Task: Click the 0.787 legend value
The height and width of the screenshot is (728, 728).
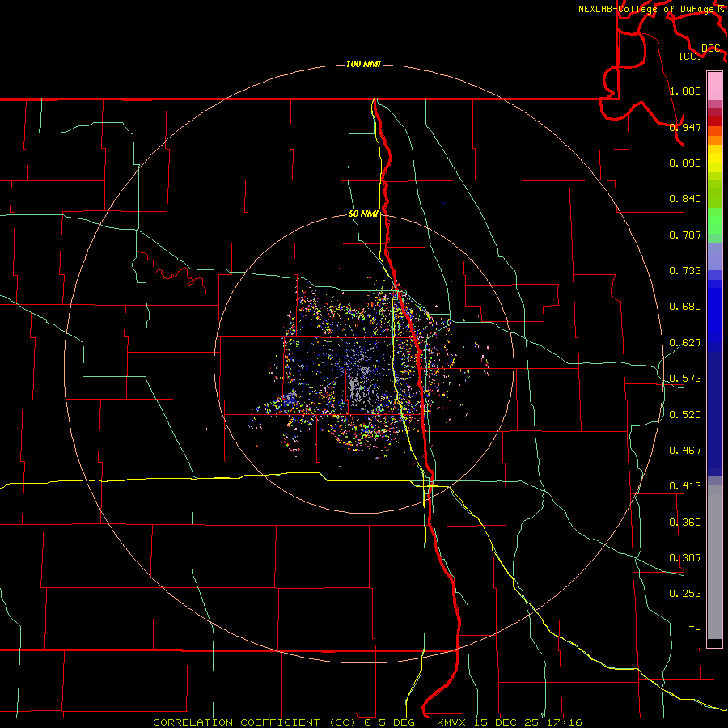Action: click(685, 235)
